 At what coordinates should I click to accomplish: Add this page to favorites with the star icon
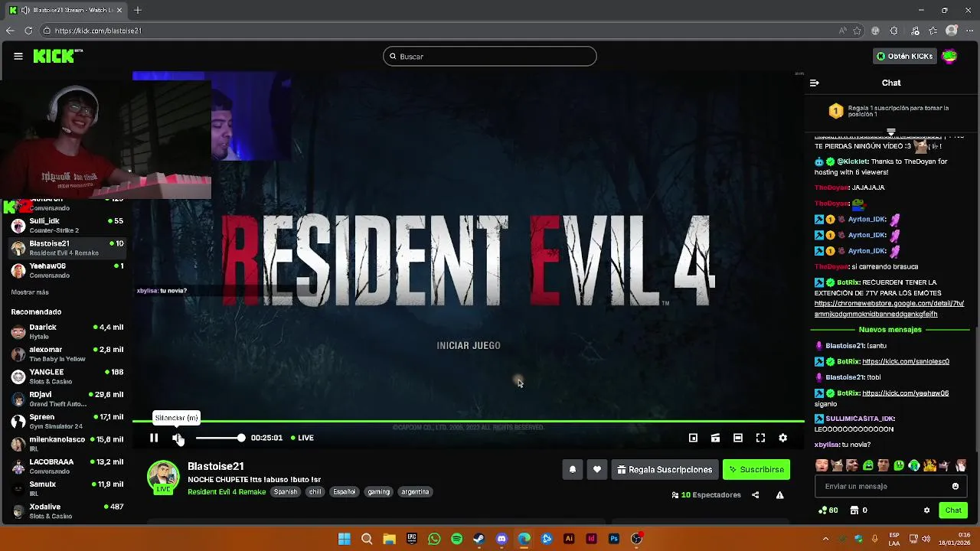tap(857, 31)
